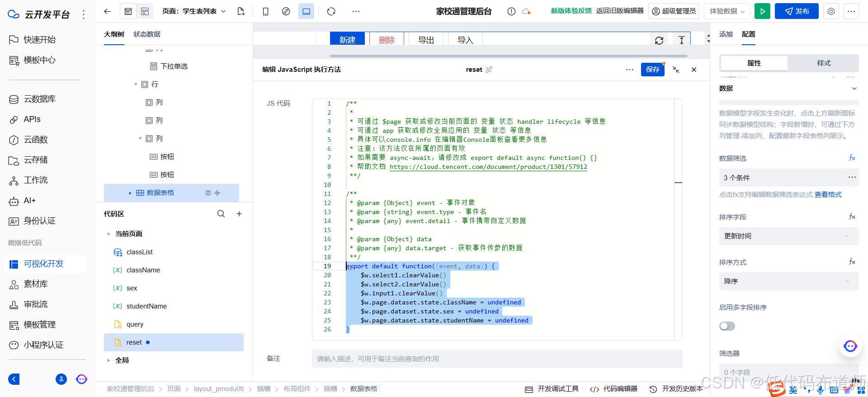Viewport: 868px width, 397px height.
Task: Open the AI assistant floating button
Action: pyautogui.click(x=850, y=346)
